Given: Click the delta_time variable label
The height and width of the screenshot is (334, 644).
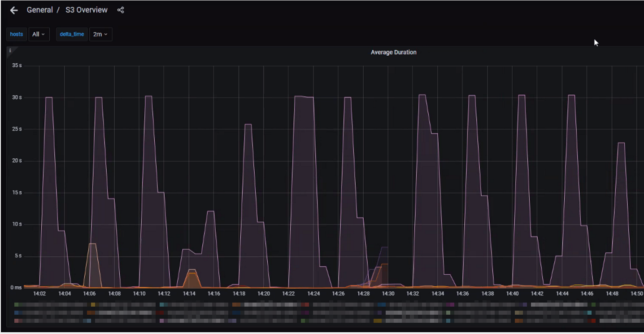Looking at the screenshot, I should 72,34.
